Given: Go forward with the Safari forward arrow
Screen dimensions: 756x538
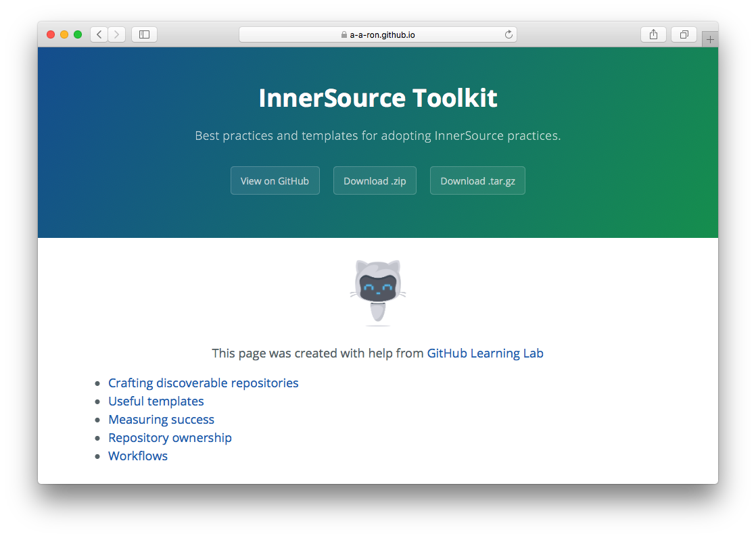Looking at the screenshot, I should (117, 34).
